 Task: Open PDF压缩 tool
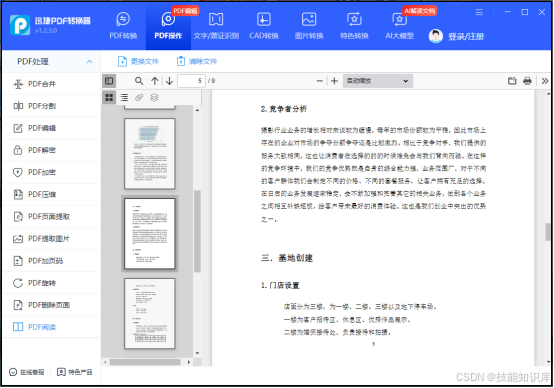51,194
